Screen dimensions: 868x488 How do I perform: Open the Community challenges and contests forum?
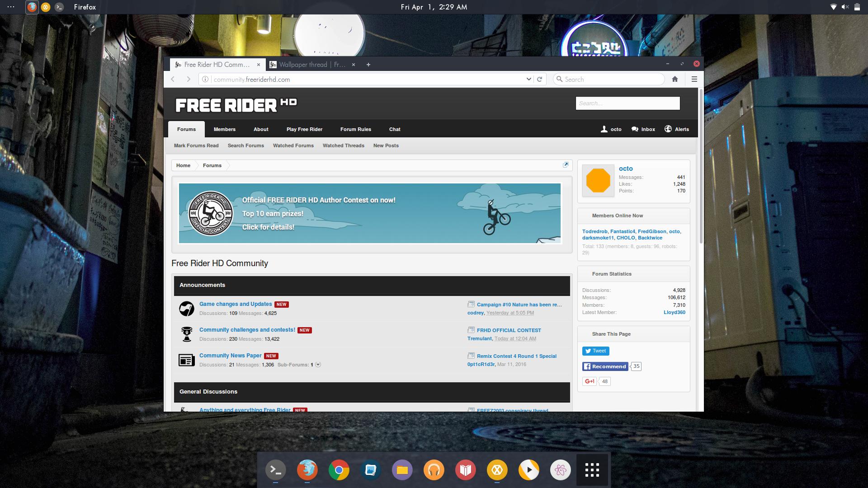pos(247,330)
